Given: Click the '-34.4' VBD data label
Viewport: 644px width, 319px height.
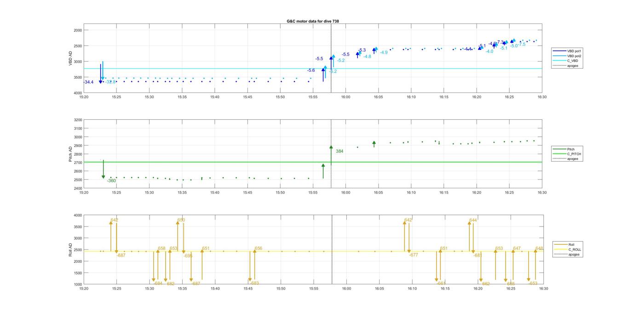Looking at the screenshot, I should (88, 82).
